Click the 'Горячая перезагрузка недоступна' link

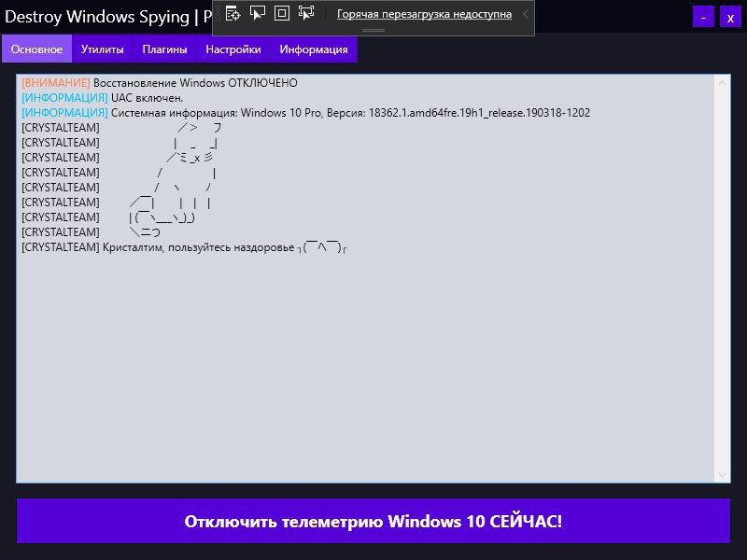pos(424,14)
